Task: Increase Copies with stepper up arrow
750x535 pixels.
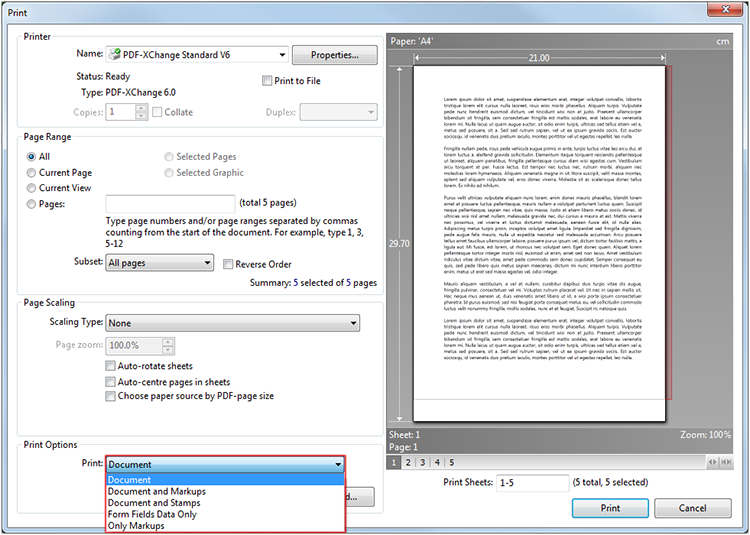Action: tap(142, 109)
